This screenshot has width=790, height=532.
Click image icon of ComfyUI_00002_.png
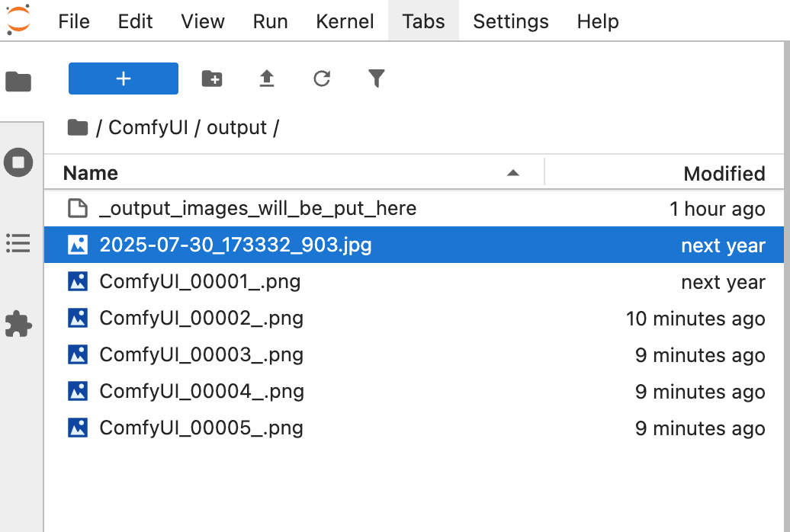78,318
